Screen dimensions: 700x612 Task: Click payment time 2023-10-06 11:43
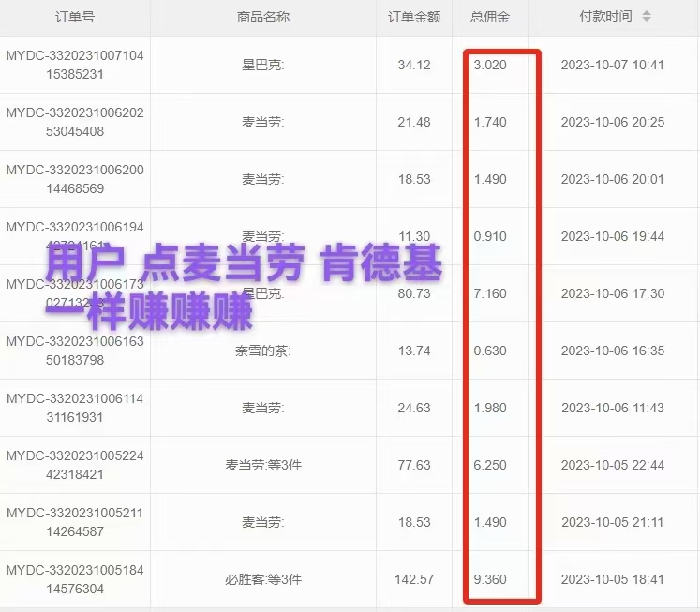[613, 408]
